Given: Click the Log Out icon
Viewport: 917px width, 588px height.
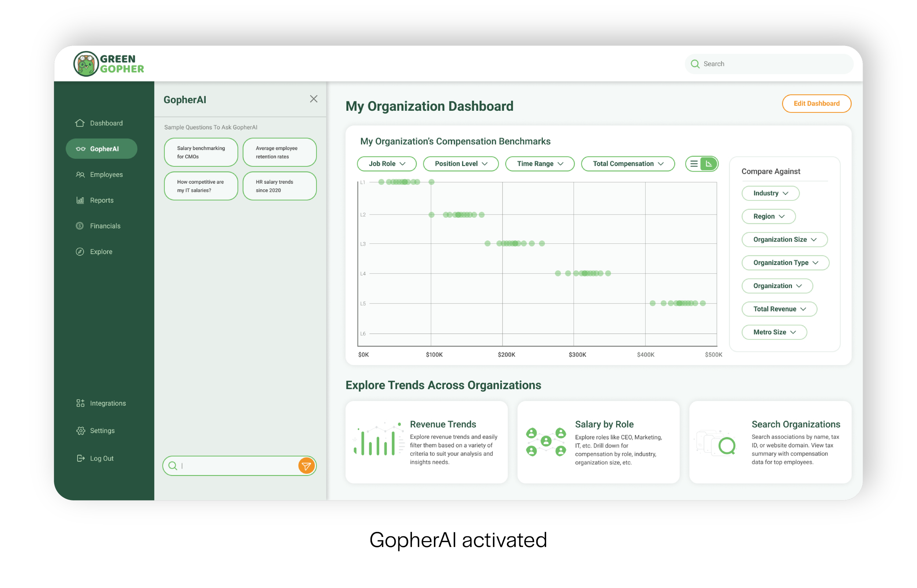Looking at the screenshot, I should tap(80, 458).
